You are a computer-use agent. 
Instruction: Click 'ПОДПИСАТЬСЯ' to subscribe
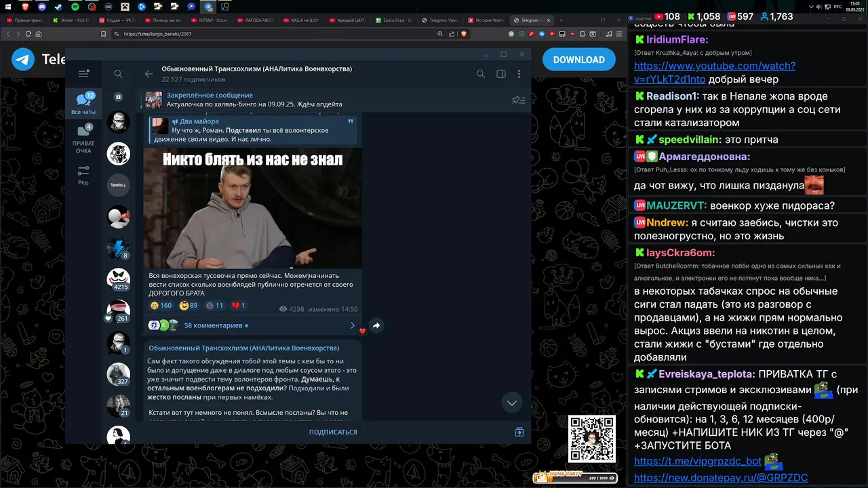pyautogui.click(x=333, y=432)
